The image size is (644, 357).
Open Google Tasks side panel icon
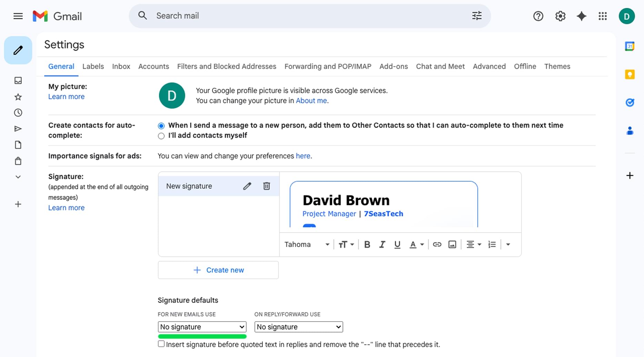coord(630,102)
